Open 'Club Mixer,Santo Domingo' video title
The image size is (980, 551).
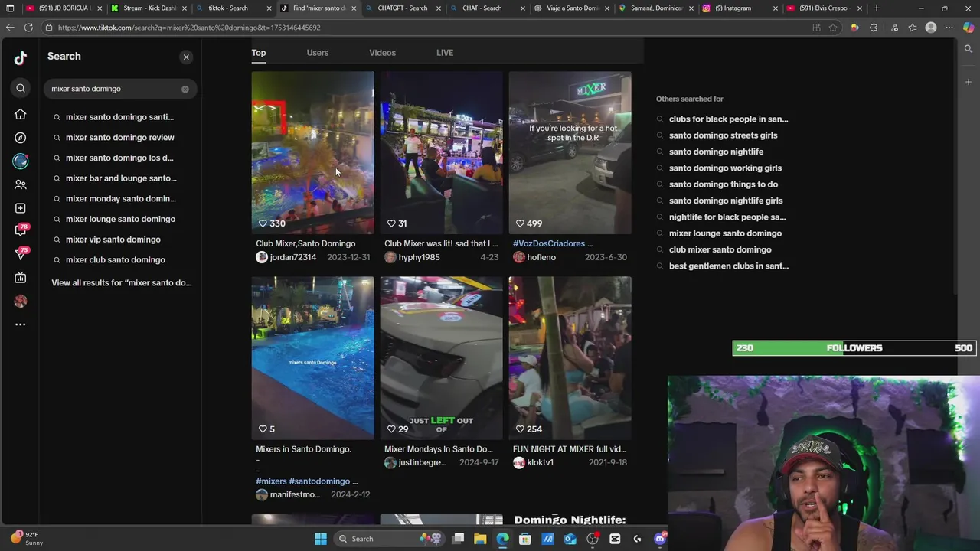point(305,243)
